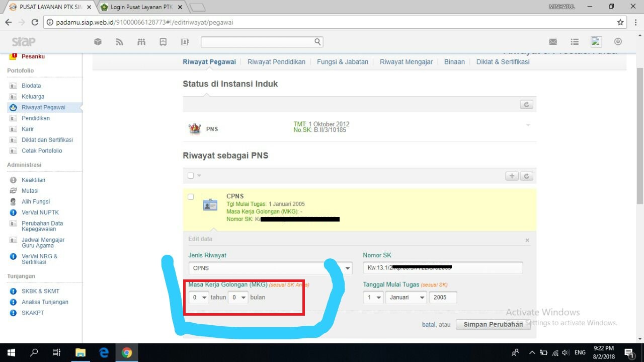
Task: Open the document page icon in toolbar
Action: (163, 42)
